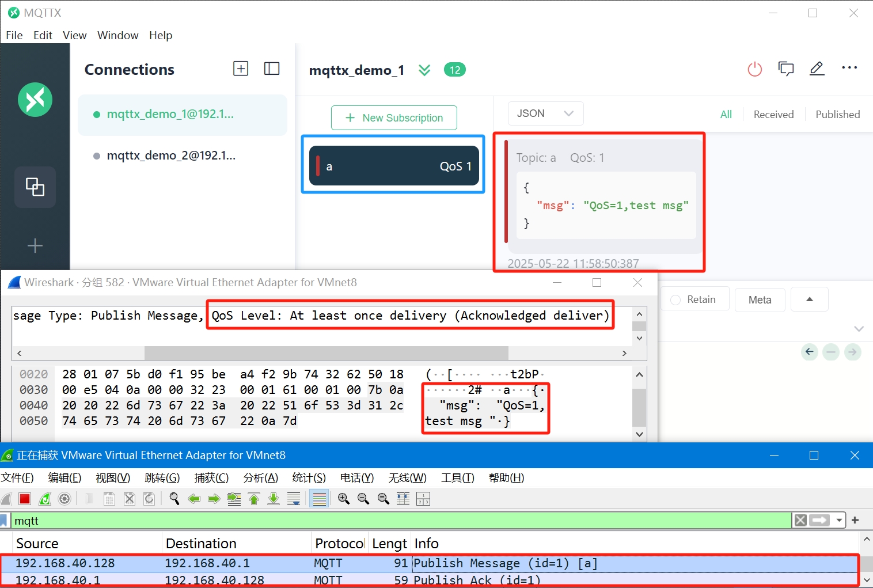The height and width of the screenshot is (588, 873).
Task: Open the filter history dropdown arrow
Action: tap(840, 521)
